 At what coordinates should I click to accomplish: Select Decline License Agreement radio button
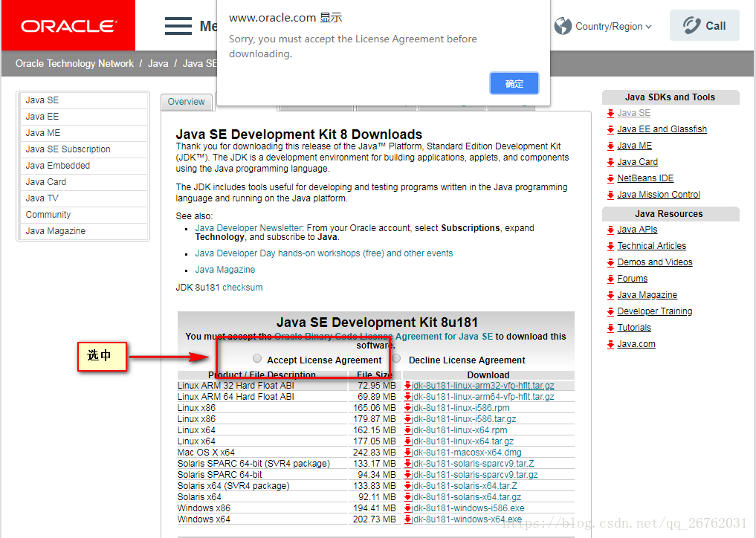click(x=396, y=358)
